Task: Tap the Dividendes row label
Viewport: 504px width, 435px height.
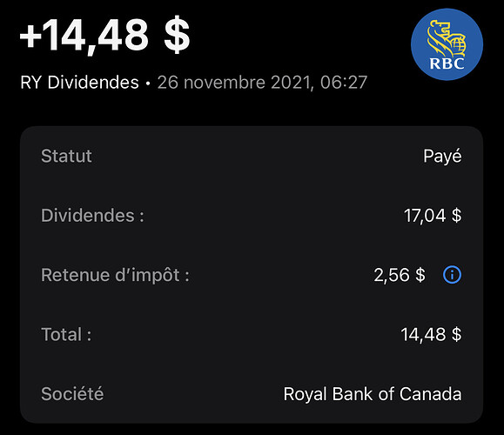Action: click(x=92, y=215)
